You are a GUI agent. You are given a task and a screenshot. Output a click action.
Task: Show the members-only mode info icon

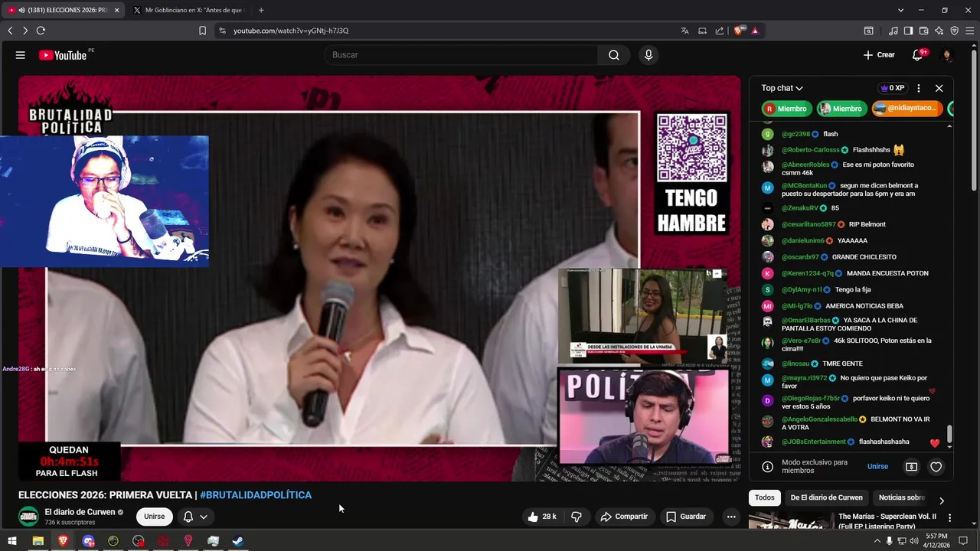click(767, 467)
